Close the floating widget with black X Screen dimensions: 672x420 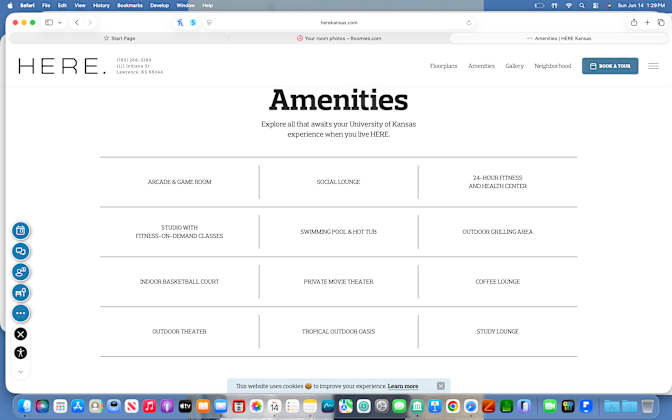point(21,334)
